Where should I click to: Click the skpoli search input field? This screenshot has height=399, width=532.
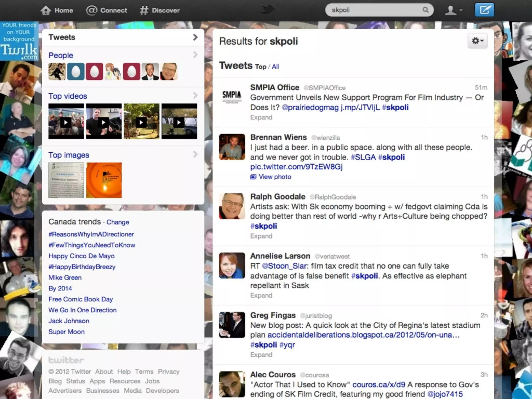click(x=374, y=10)
